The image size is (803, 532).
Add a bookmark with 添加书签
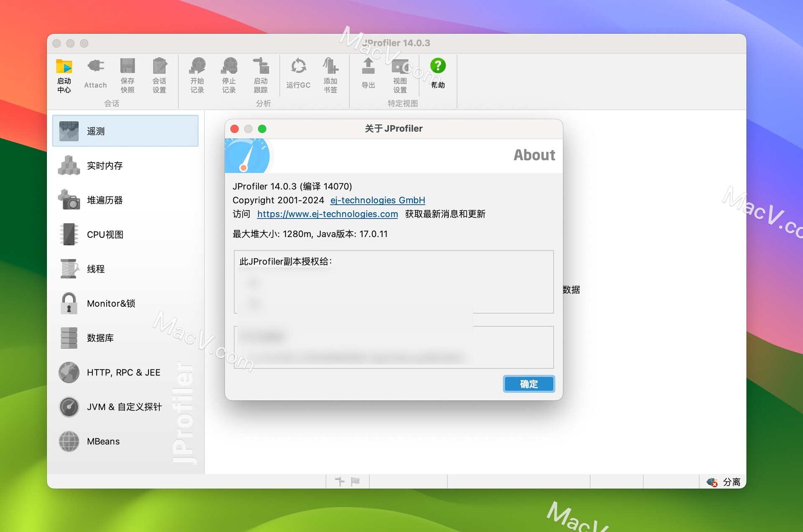pos(330,75)
